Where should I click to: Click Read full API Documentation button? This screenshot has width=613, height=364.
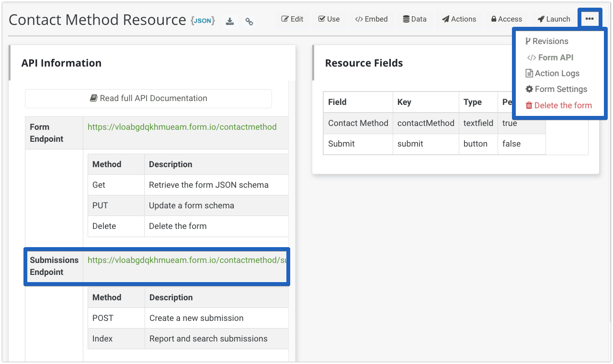tap(148, 98)
